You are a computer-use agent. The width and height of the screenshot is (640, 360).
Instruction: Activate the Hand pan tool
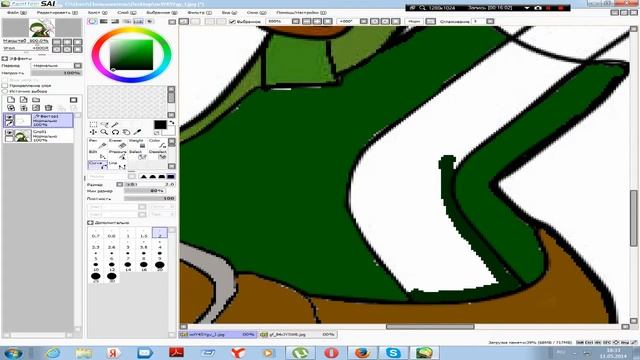point(127,132)
